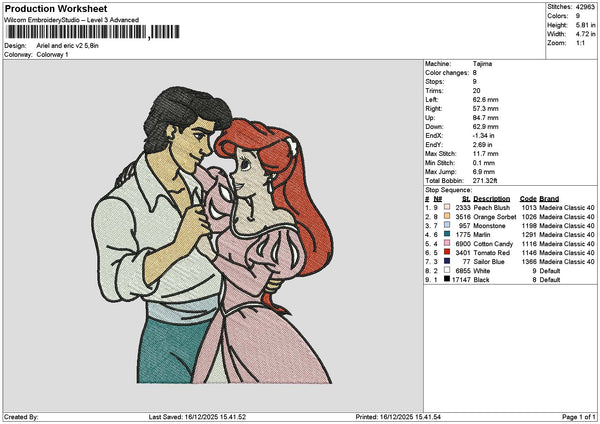
Task: Pick the Tomato Red color swatch
Action: click(447, 252)
